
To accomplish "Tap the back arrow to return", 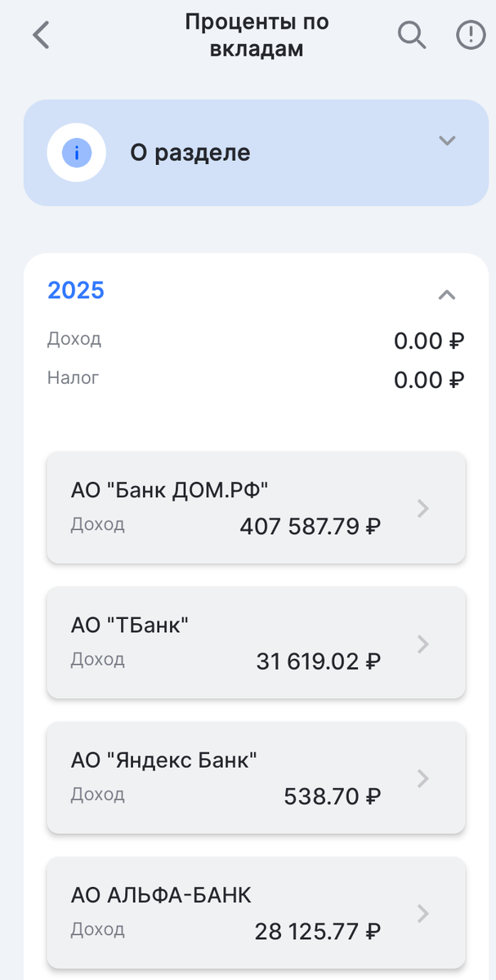I will point(41,35).
